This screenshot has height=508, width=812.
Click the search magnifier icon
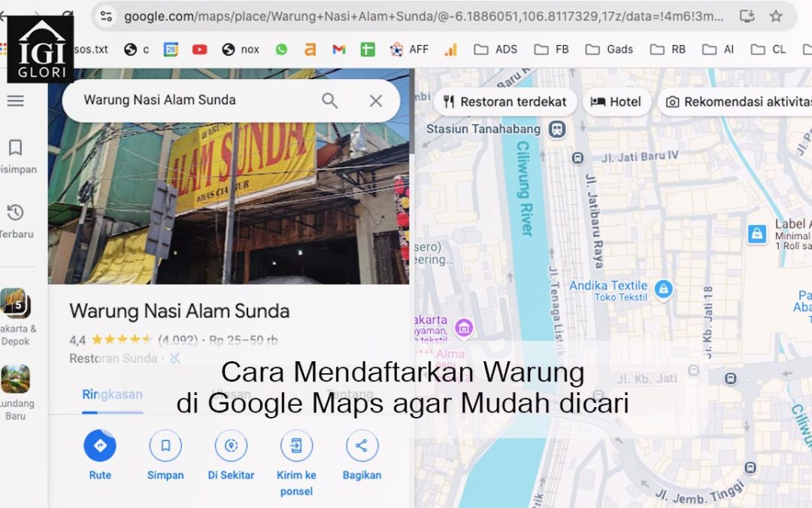330,101
